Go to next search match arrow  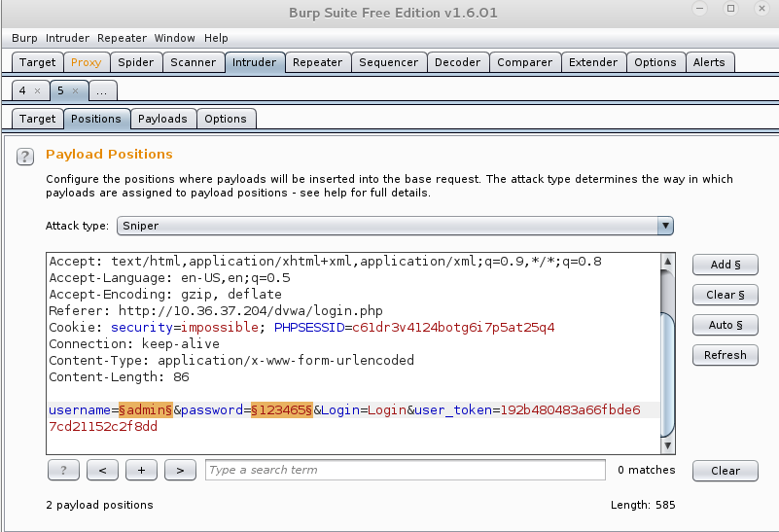pyautogui.click(x=180, y=470)
